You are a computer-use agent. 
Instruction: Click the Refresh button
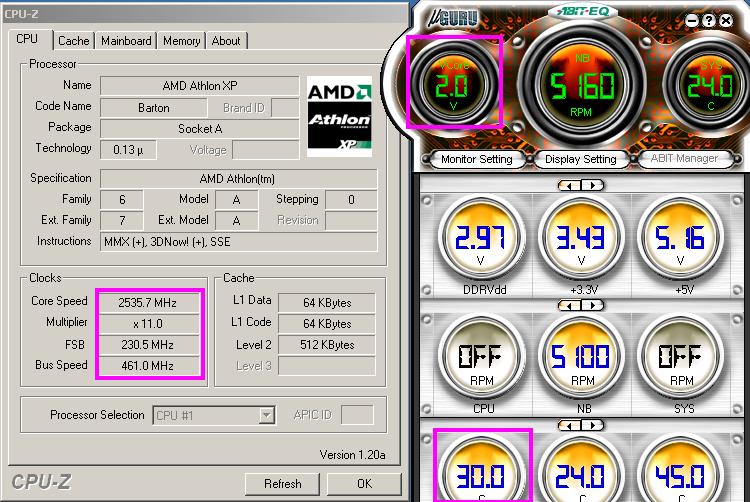(x=282, y=484)
